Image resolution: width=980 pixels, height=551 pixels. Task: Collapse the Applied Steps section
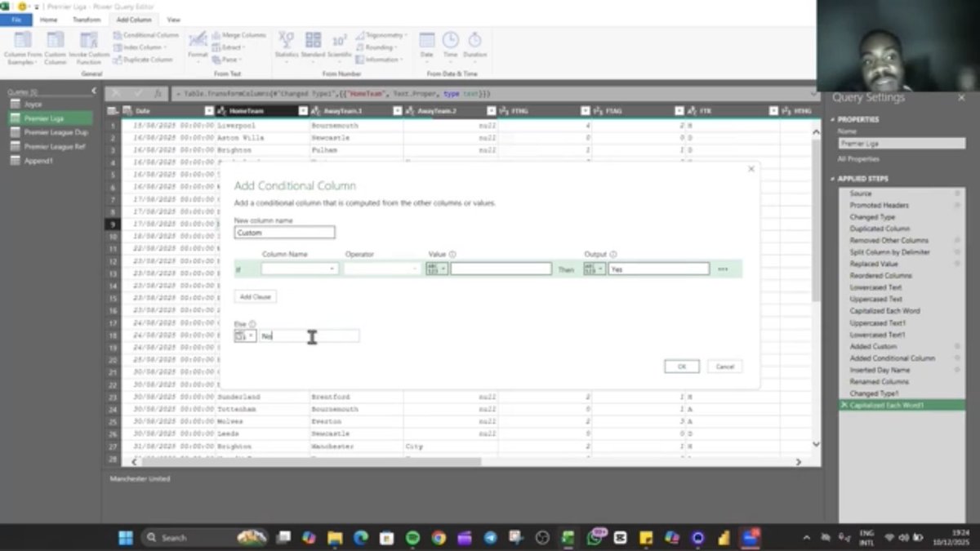pyautogui.click(x=834, y=178)
